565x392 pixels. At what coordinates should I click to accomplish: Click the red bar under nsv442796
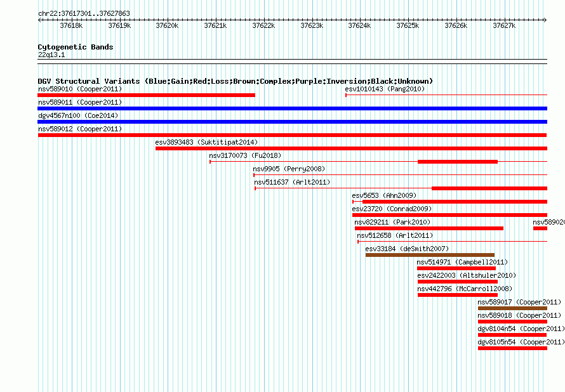[x=458, y=295]
